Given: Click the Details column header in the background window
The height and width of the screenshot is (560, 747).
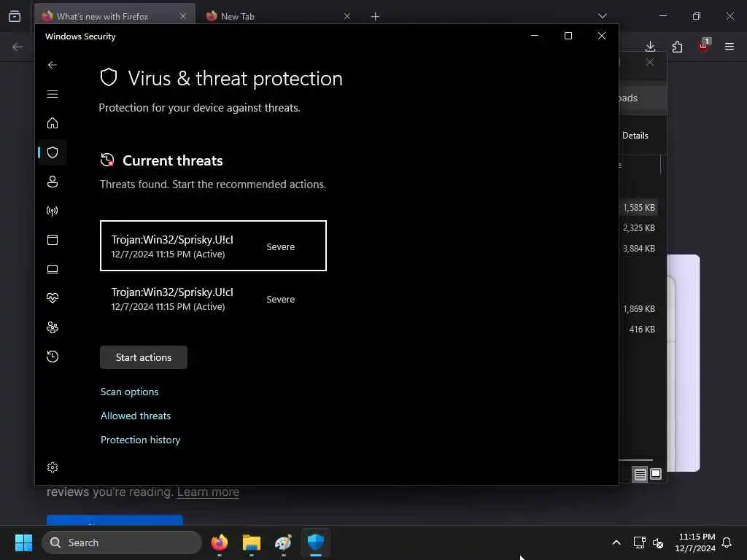Looking at the screenshot, I should tap(635, 136).
